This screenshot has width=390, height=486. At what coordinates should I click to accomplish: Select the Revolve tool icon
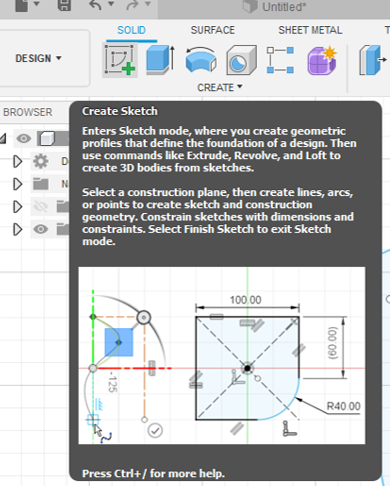click(x=201, y=60)
